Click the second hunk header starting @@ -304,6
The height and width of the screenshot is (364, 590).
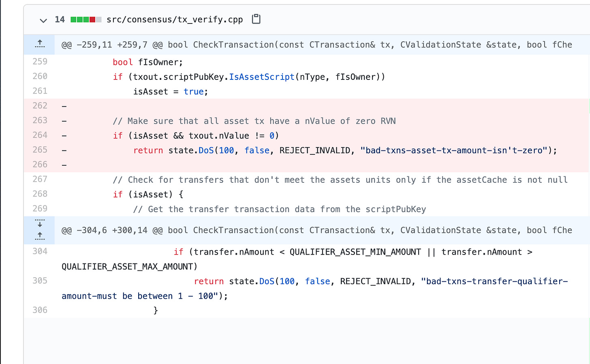(316, 230)
